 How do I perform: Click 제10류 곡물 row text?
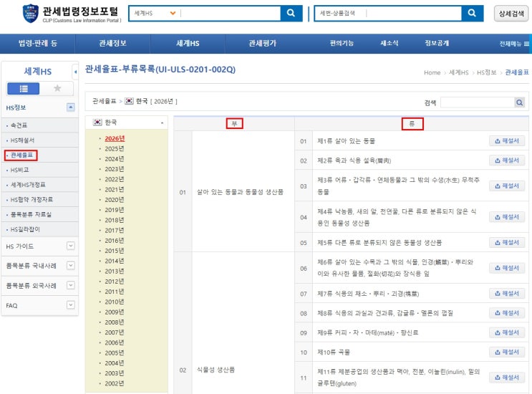tap(334, 352)
